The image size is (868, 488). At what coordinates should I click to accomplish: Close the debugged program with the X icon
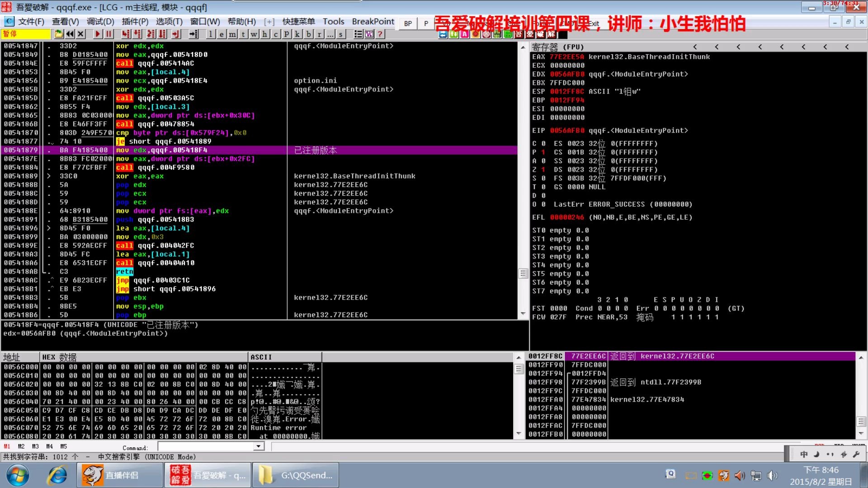(80, 34)
